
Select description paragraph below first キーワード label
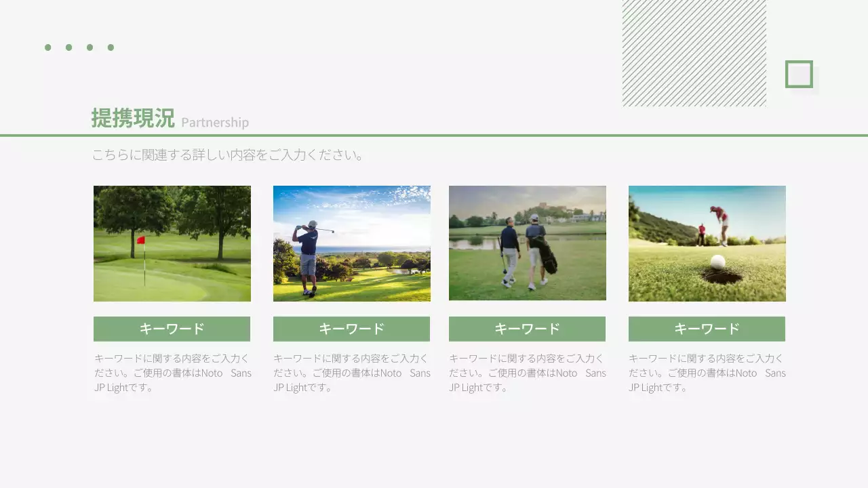pos(172,373)
